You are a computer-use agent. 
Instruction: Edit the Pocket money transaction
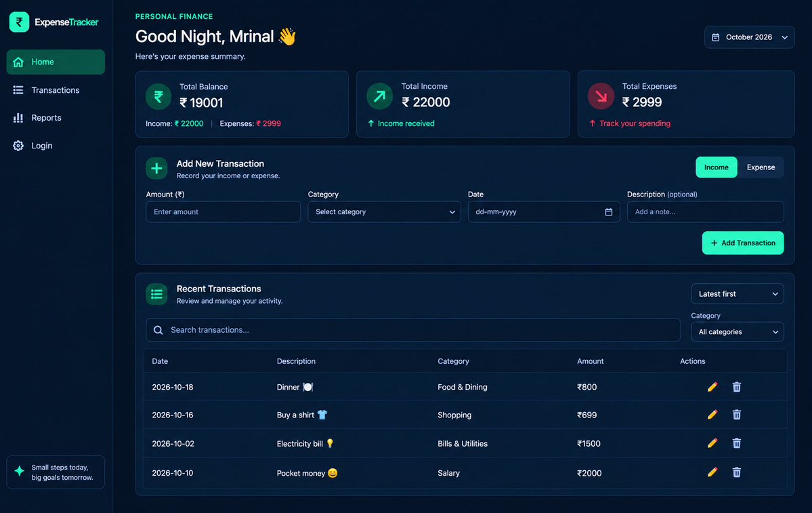tap(712, 472)
